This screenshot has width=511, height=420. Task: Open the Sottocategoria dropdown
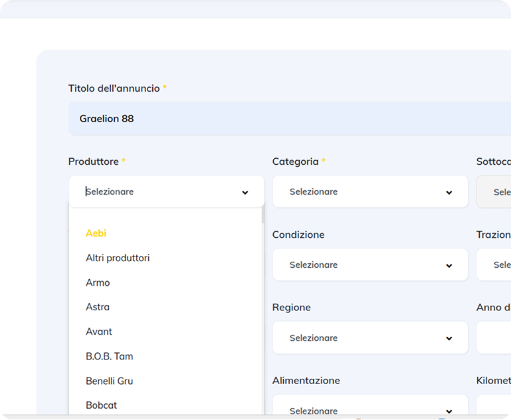click(494, 191)
